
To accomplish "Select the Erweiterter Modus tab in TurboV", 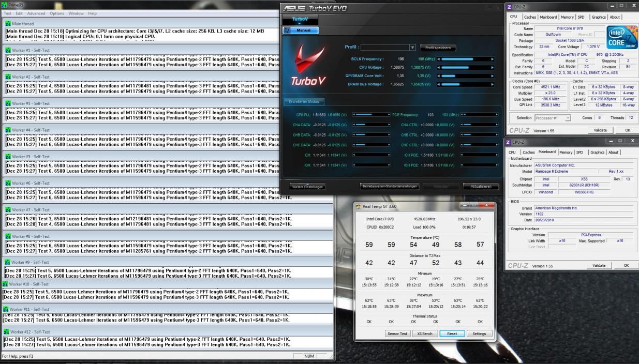I will coord(304,102).
